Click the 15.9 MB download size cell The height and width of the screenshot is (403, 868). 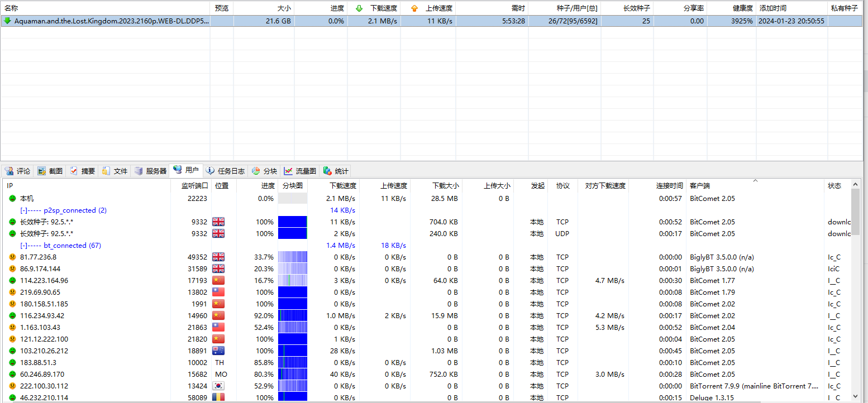[x=445, y=316]
